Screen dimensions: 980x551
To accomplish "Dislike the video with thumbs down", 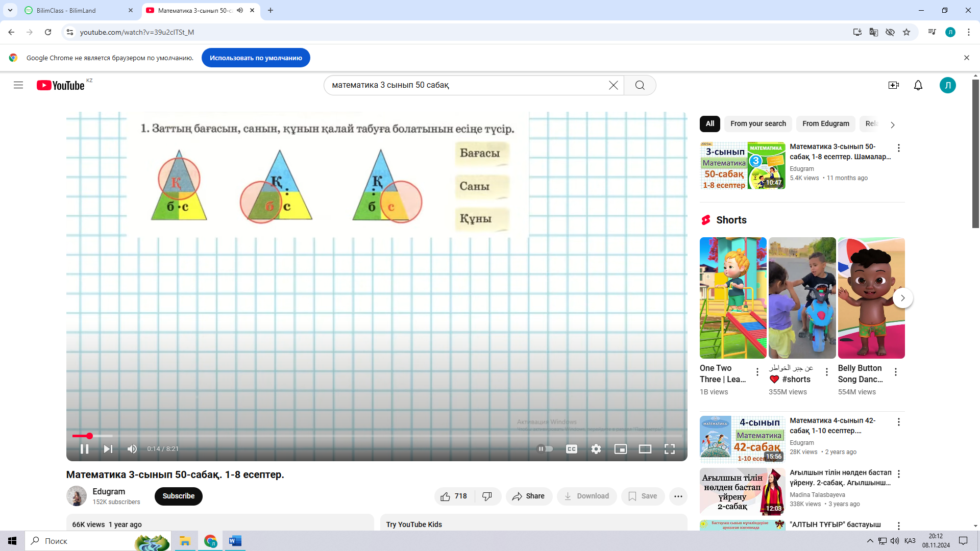I will click(x=487, y=496).
